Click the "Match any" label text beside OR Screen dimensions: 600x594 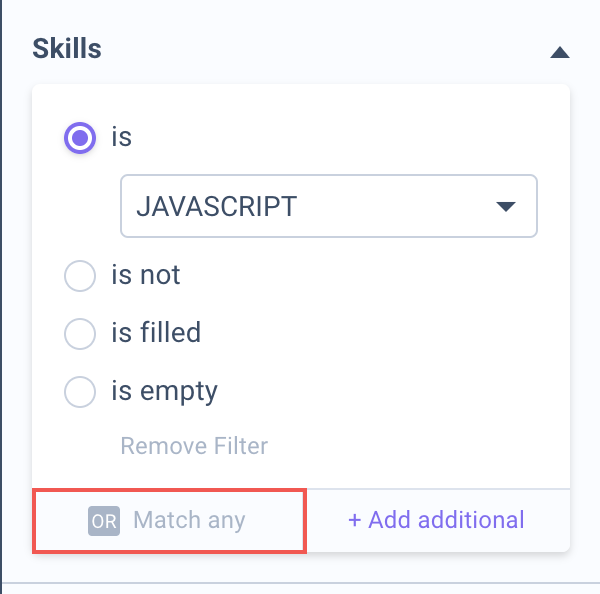(189, 520)
